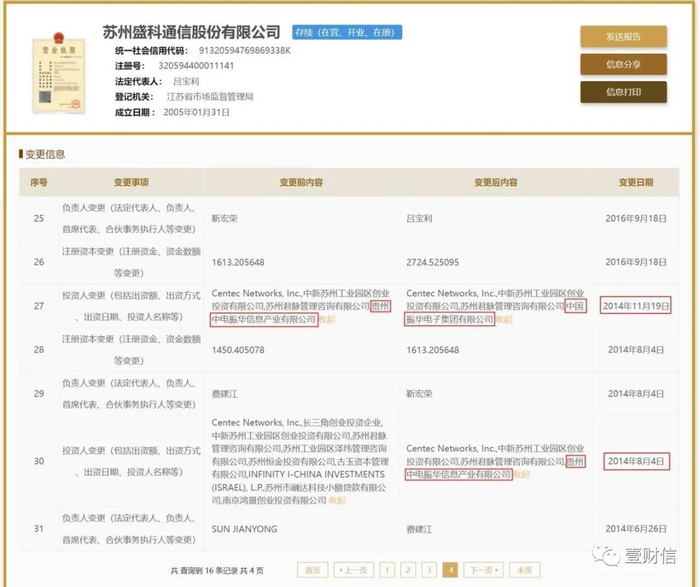The width and height of the screenshot is (700, 587).
Task: Click 靳宏荣 in row 29 after-change cell
Action: pyautogui.click(x=419, y=394)
